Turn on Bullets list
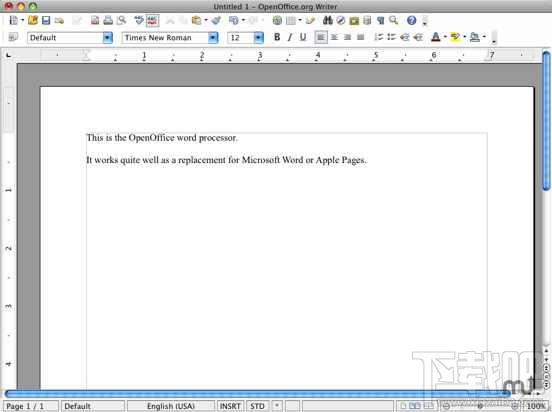Image resolution: width=552 pixels, height=412 pixels. point(391,37)
